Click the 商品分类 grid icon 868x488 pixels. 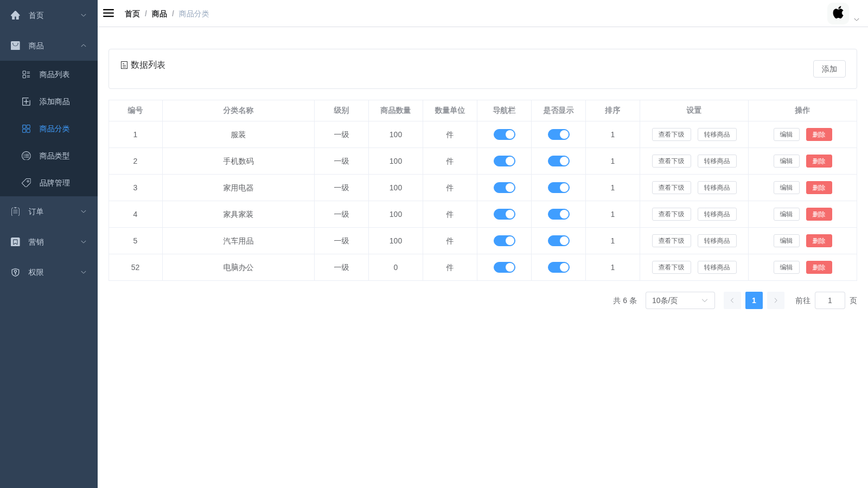pyautogui.click(x=26, y=129)
